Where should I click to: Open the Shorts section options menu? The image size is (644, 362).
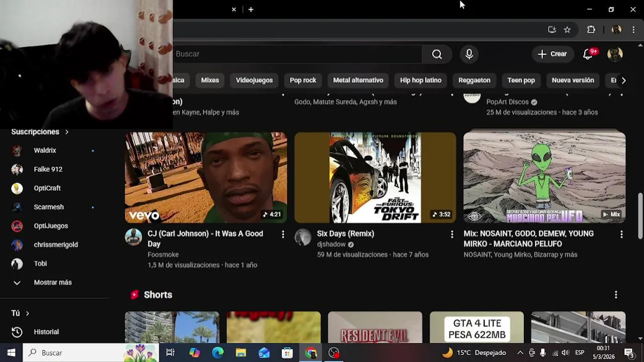tap(616, 295)
